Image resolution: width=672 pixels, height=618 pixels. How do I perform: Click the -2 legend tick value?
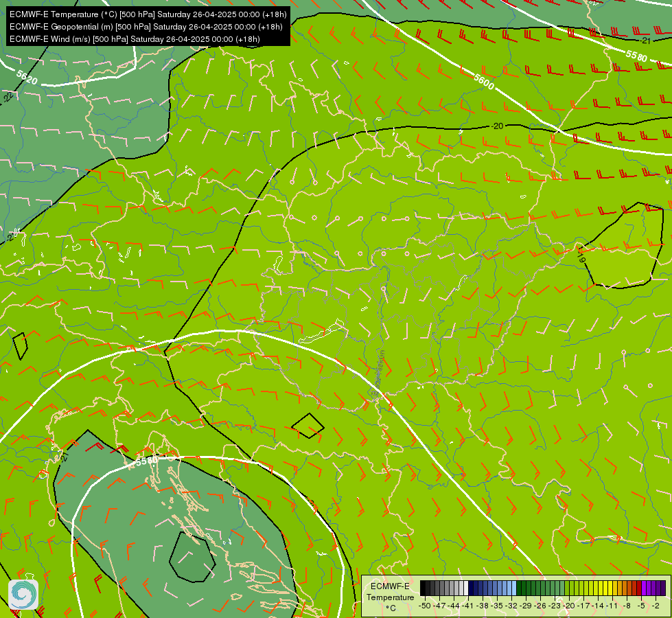point(656,606)
